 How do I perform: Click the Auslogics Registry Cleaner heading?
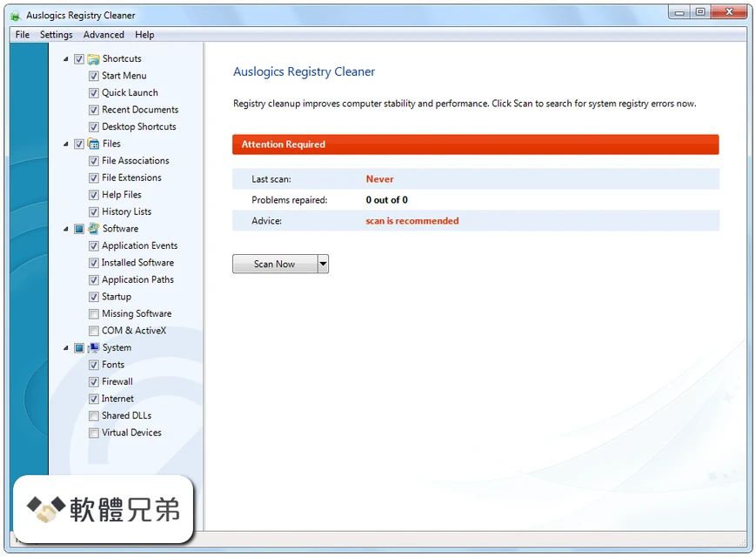tap(304, 72)
